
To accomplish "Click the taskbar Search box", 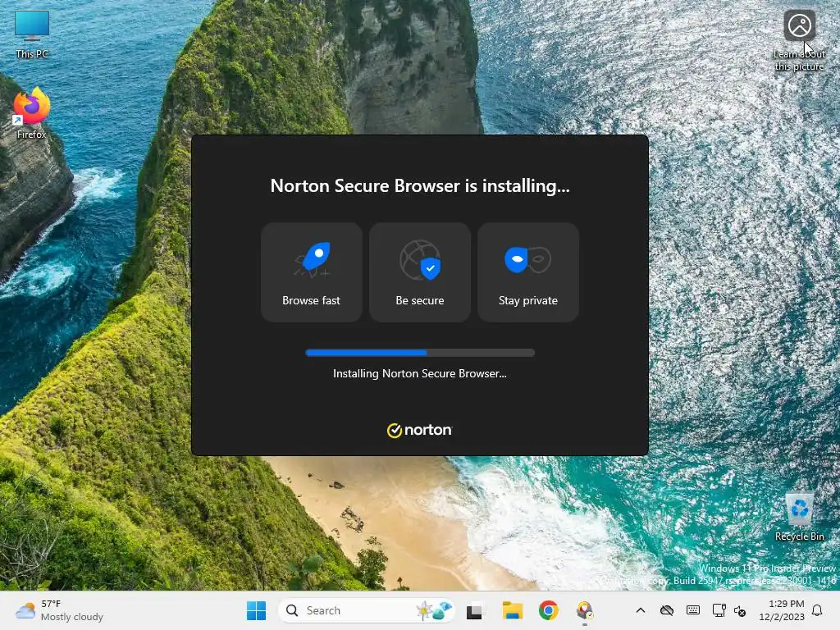I will 367,610.
